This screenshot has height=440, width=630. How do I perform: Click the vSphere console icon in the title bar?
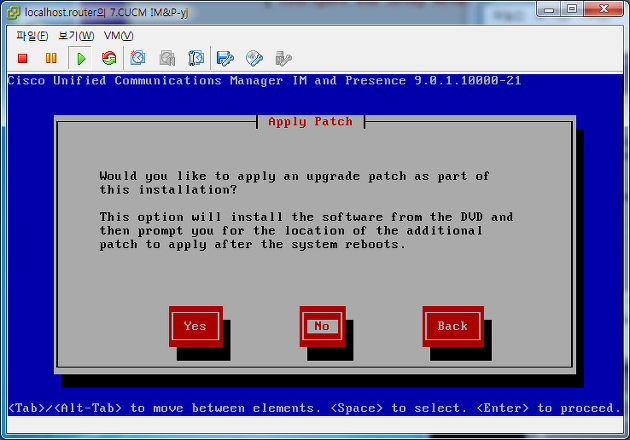[x=14, y=12]
